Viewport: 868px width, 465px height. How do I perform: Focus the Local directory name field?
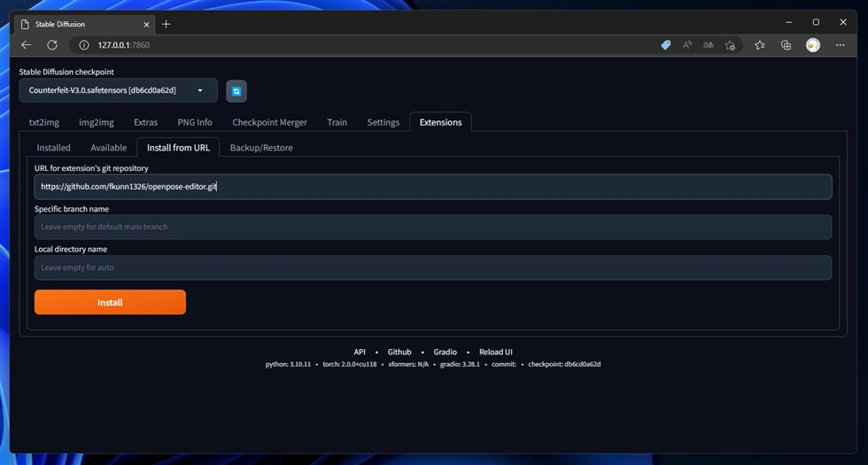pyautogui.click(x=433, y=267)
